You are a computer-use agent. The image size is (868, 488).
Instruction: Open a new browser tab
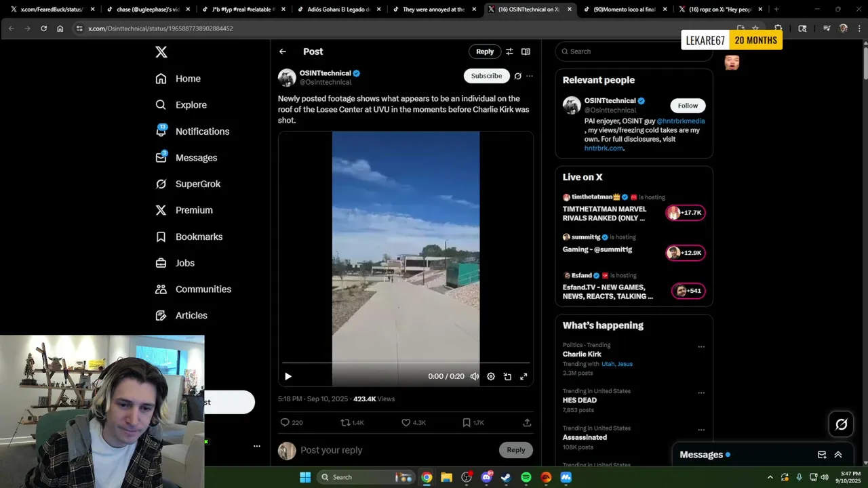pos(776,9)
